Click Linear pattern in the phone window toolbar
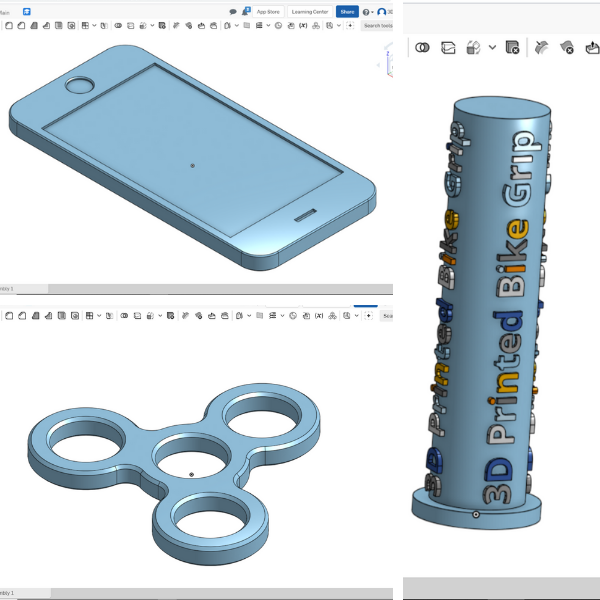This screenshot has width=600, height=600. tap(85, 26)
